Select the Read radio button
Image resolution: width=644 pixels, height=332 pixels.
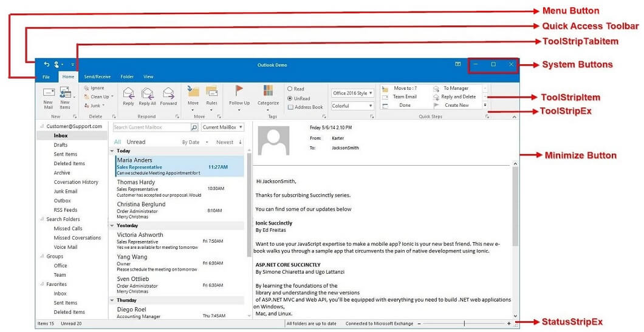point(290,89)
